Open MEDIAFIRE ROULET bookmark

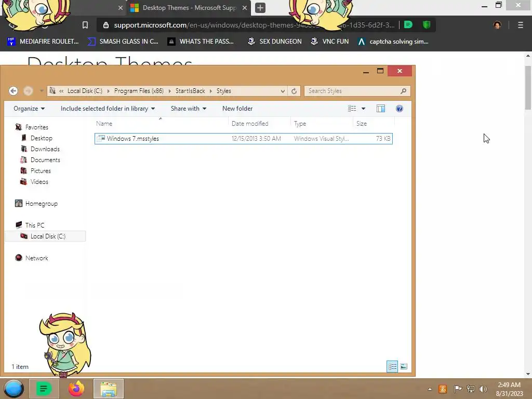(x=43, y=42)
